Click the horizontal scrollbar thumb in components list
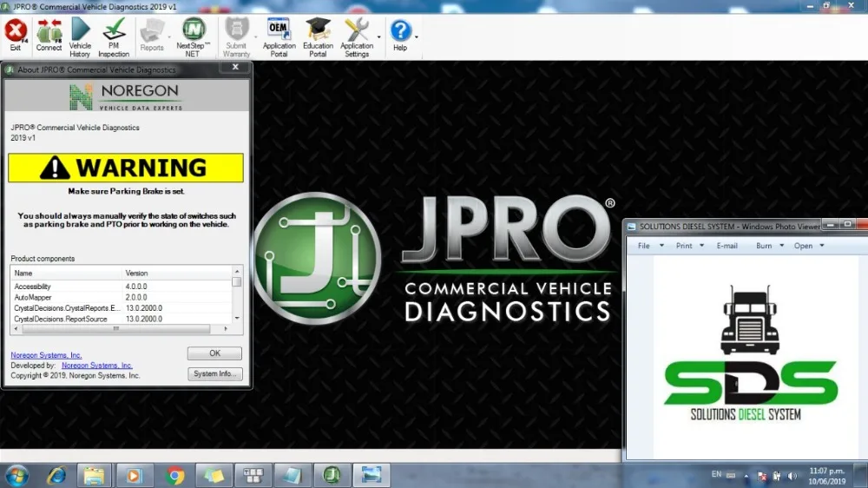The height and width of the screenshot is (488, 868). [116, 329]
